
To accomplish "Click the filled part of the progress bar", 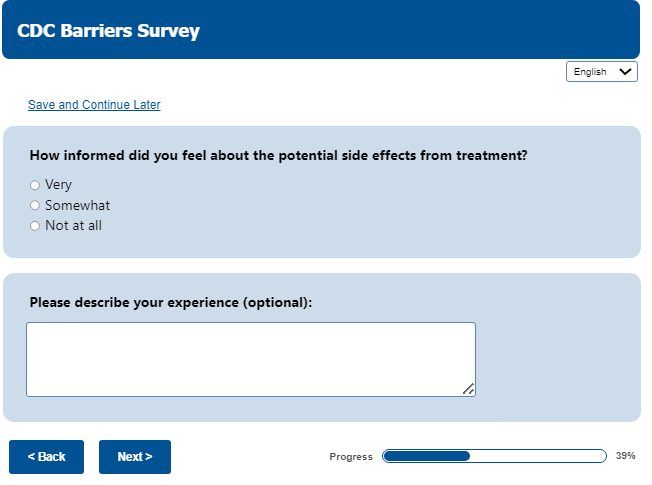I will [x=426, y=457].
